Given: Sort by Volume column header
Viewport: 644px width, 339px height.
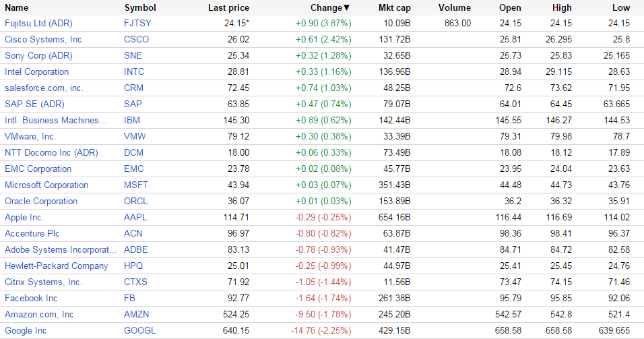Looking at the screenshot, I should pos(455,8).
